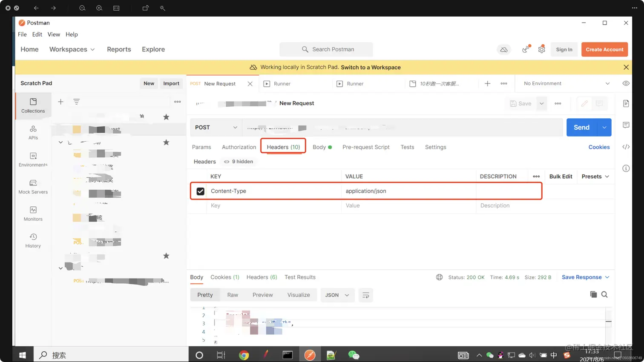Toggle the wrap lines icon in response
644x362 pixels.
click(x=365, y=295)
